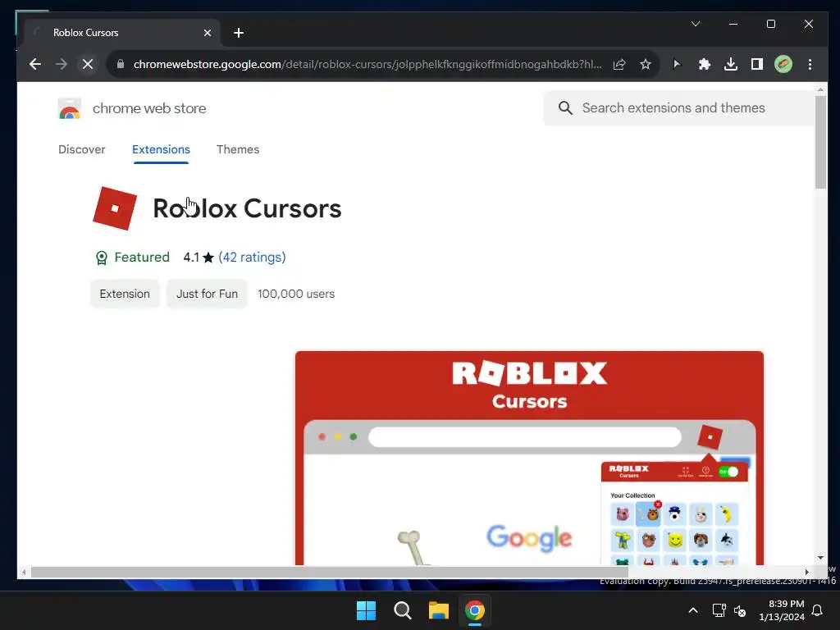Open the clock and date
Image resolution: width=840 pixels, height=630 pixels.
tap(782, 610)
